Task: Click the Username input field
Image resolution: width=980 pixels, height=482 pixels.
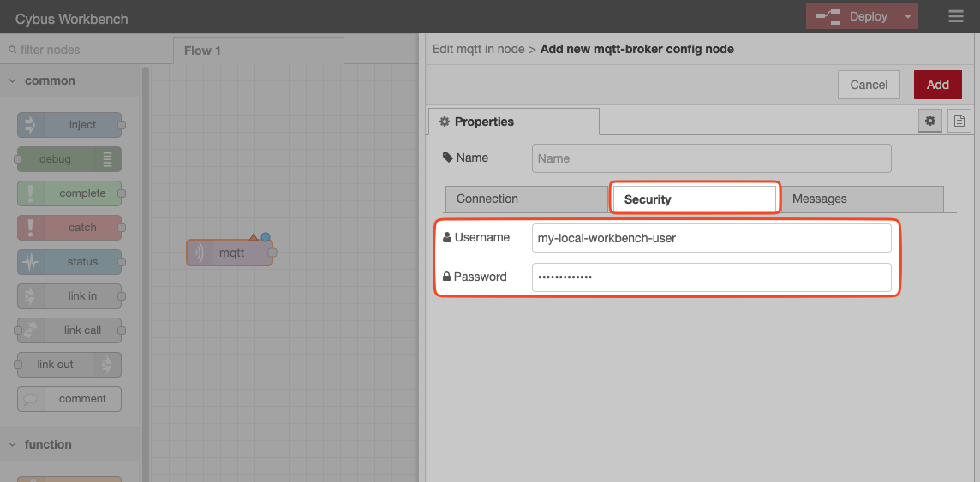Action: point(711,238)
